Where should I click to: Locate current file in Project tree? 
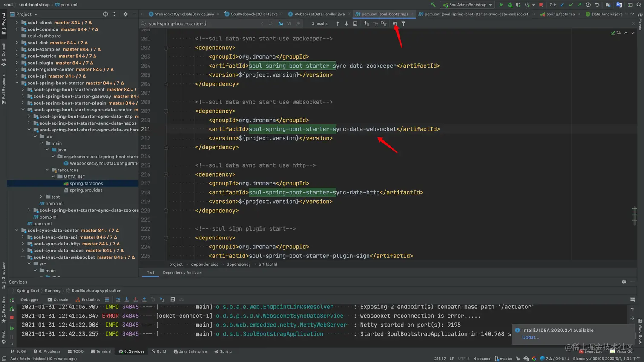click(106, 14)
